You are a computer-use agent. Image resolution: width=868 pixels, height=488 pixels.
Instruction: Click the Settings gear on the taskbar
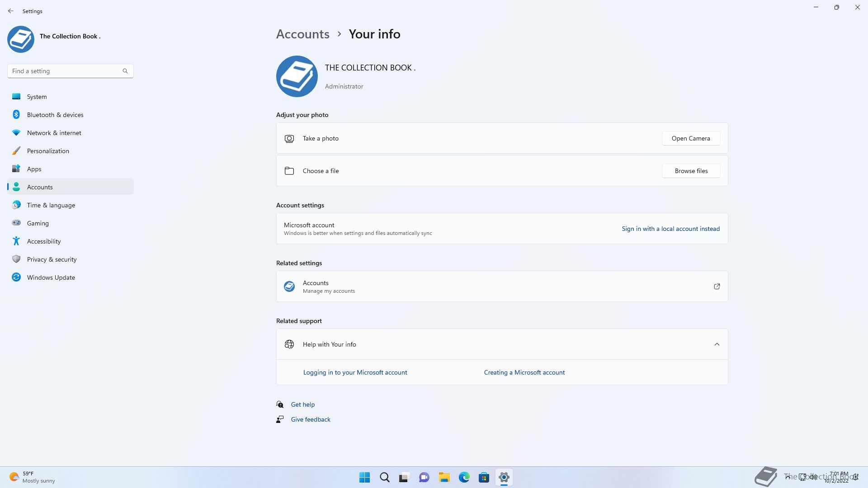tap(504, 477)
